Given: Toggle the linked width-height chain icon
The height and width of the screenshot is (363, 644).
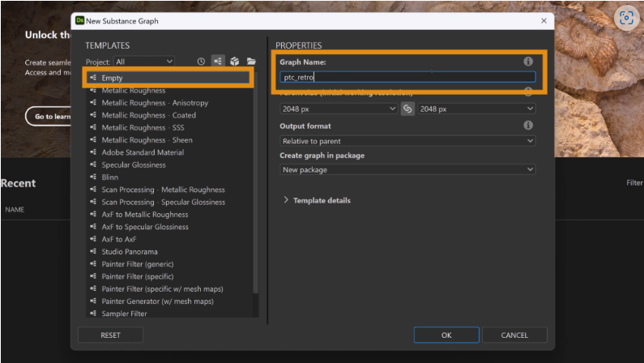Looking at the screenshot, I should (407, 109).
